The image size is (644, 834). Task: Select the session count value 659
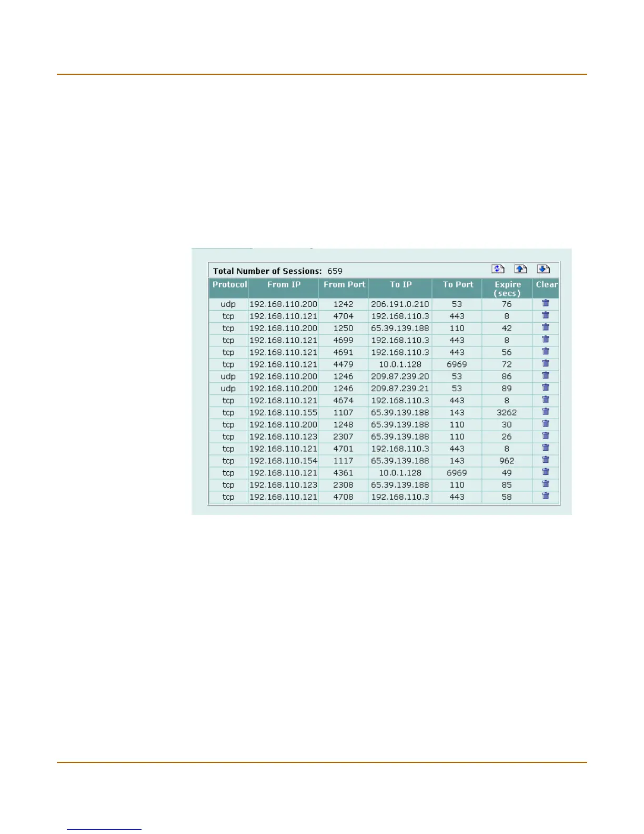(x=335, y=271)
